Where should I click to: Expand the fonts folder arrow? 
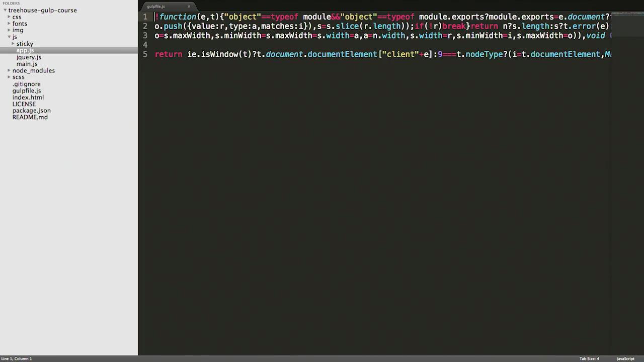tap(9, 24)
